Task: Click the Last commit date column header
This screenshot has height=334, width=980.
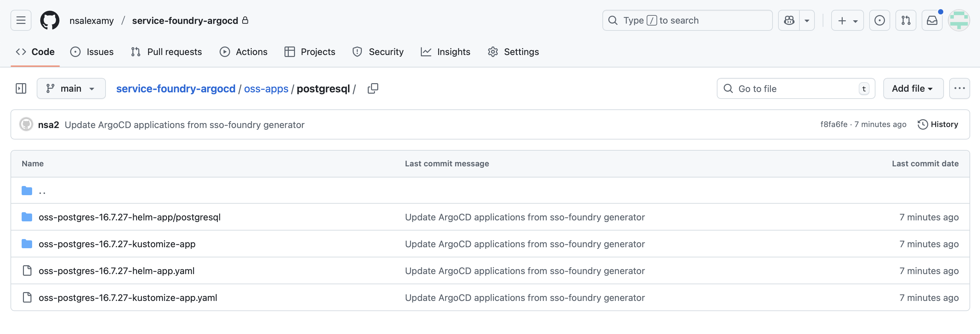Action: click(x=925, y=164)
